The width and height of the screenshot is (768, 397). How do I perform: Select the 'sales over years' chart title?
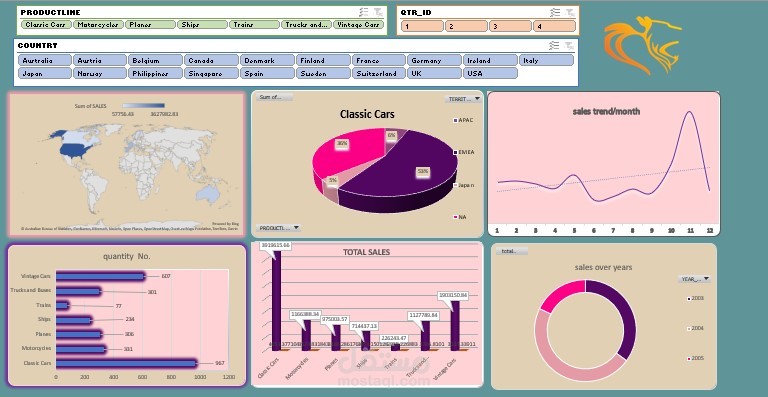(x=603, y=267)
